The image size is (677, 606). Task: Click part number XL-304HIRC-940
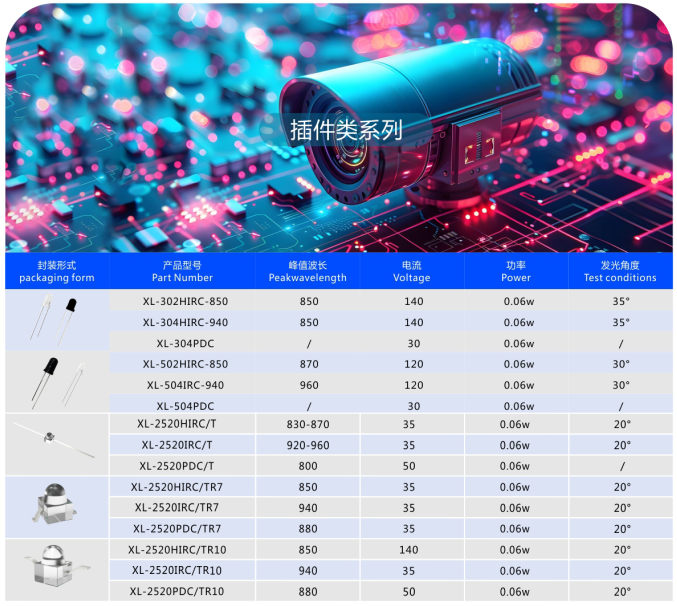tap(185, 323)
